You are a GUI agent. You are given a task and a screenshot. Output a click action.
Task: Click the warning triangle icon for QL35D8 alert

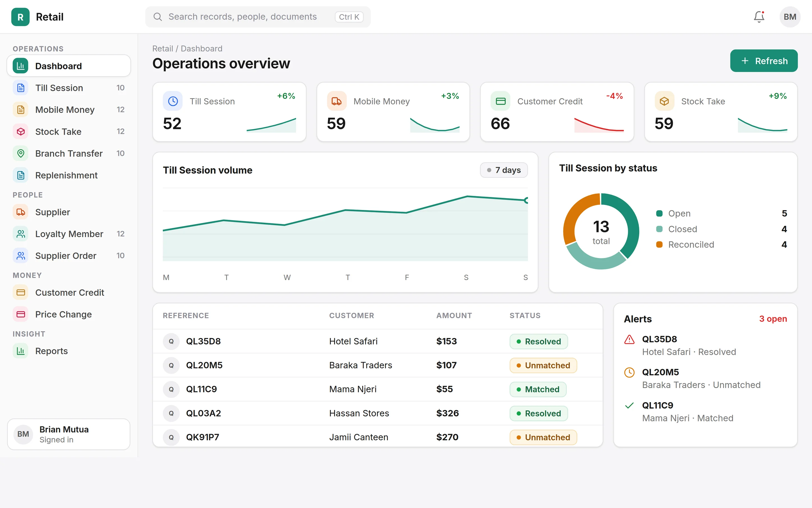pos(629,339)
